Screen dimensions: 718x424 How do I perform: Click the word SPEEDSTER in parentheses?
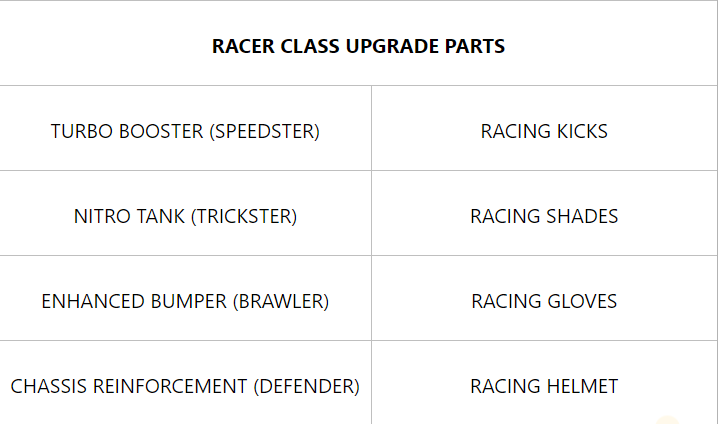[x=265, y=131]
